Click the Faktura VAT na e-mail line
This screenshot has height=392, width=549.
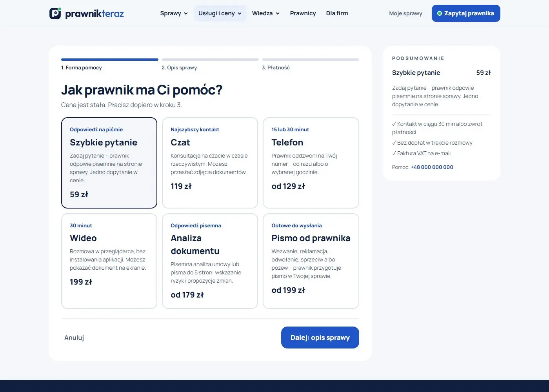(x=421, y=153)
